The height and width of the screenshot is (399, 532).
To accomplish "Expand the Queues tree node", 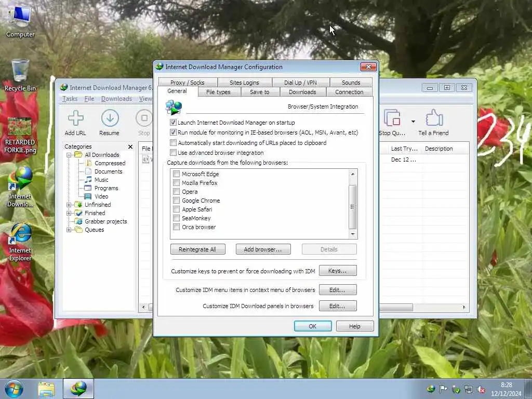I will pos(69,230).
